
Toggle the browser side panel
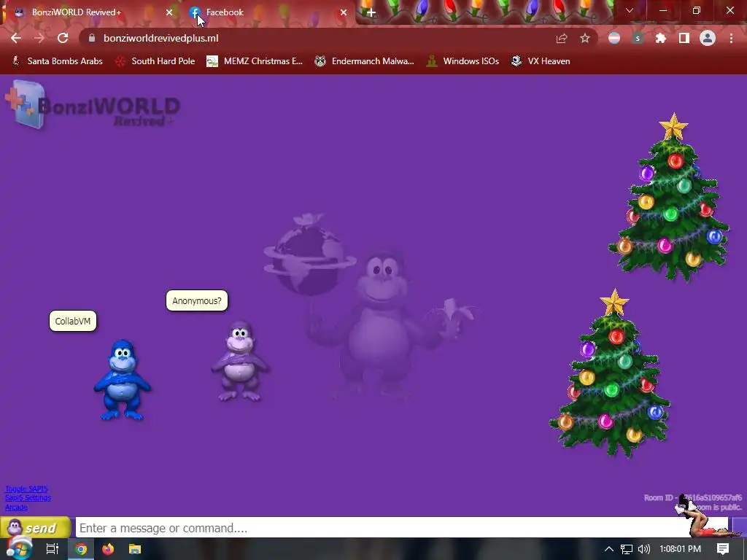click(684, 38)
